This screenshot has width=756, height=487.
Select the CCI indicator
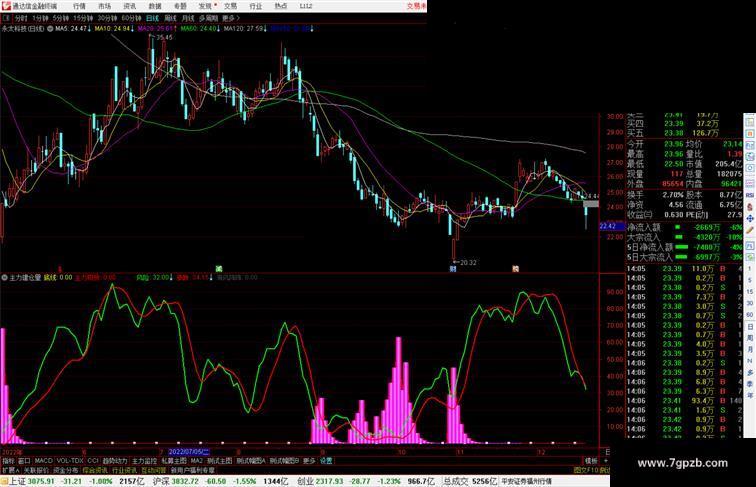point(93,461)
